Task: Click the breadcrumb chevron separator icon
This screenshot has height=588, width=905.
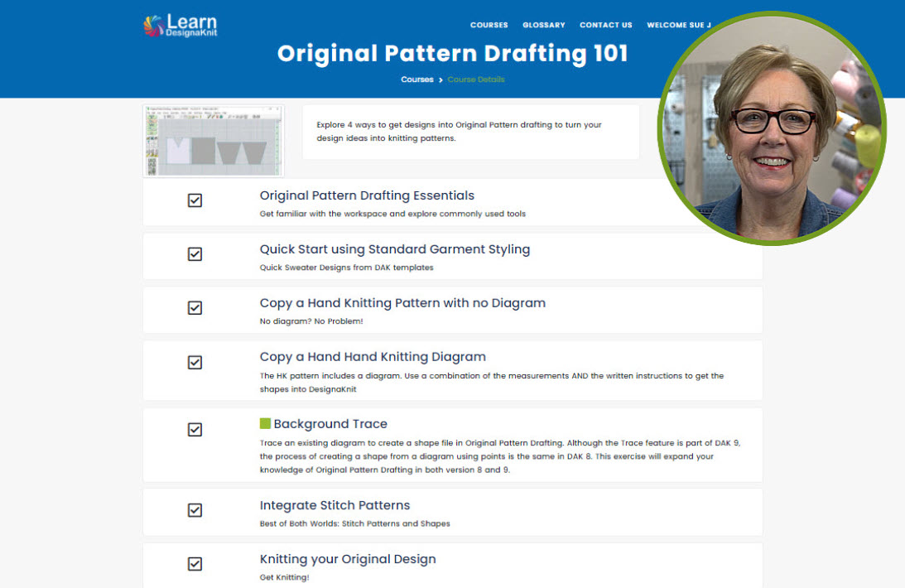Action: pyautogui.click(x=440, y=80)
